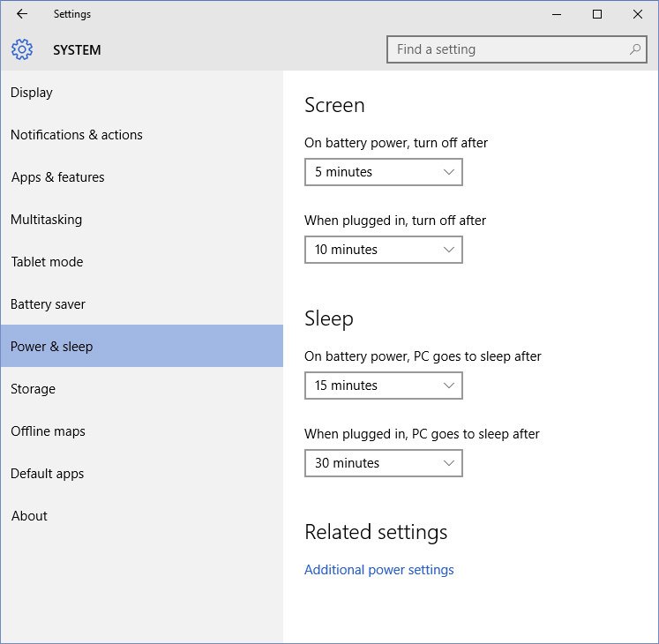Go to Offline maps settings

(48, 431)
